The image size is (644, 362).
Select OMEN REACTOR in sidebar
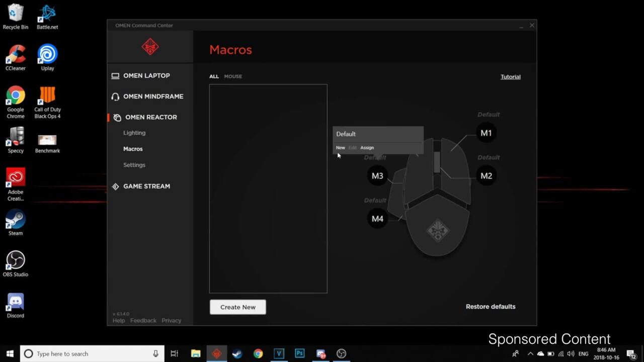tap(151, 117)
